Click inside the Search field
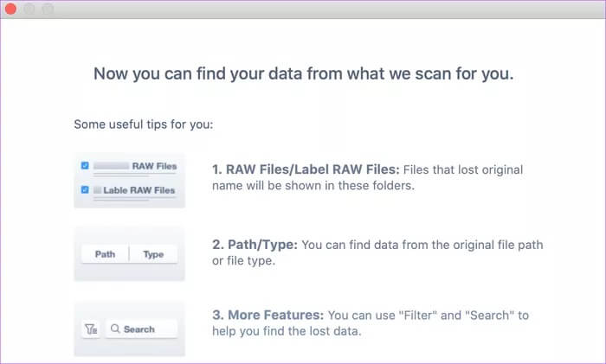 pyautogui.click(x=141, y=329)
